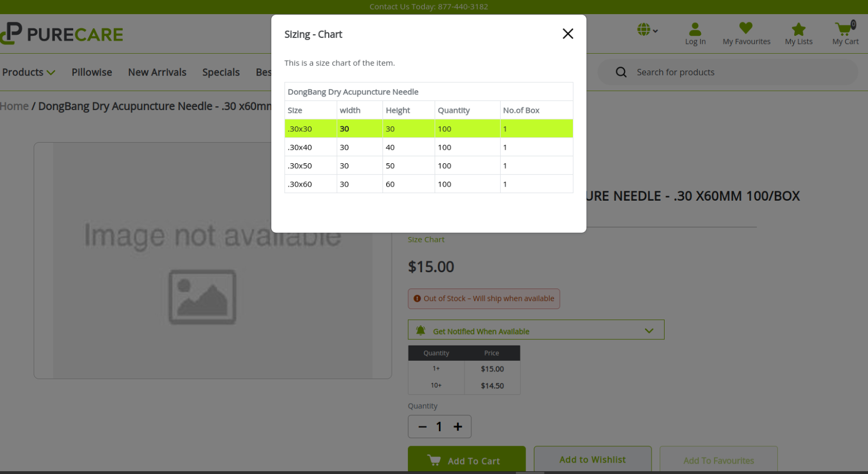
Task: Expand Get Notified When Available panel
Action: click(x=535, y=330)
